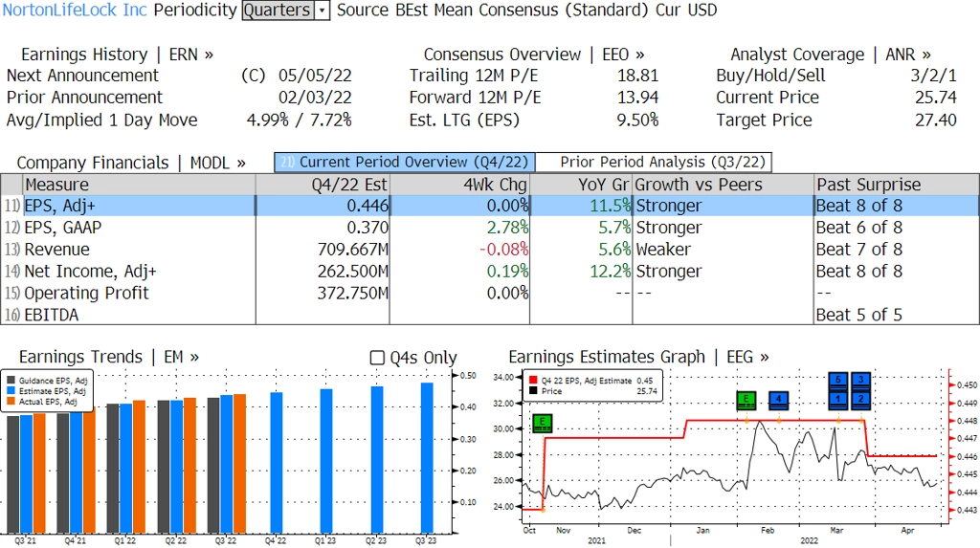This screenshot has height=548, width=980.
Task: Click the Q2'23 blue estimate bar
Action: click(x=377, y=460)
